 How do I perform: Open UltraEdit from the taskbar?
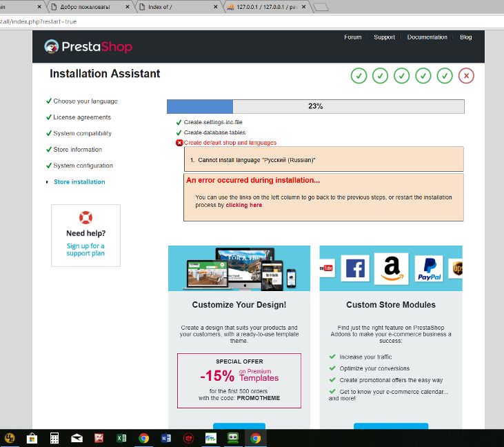[10, 438]
